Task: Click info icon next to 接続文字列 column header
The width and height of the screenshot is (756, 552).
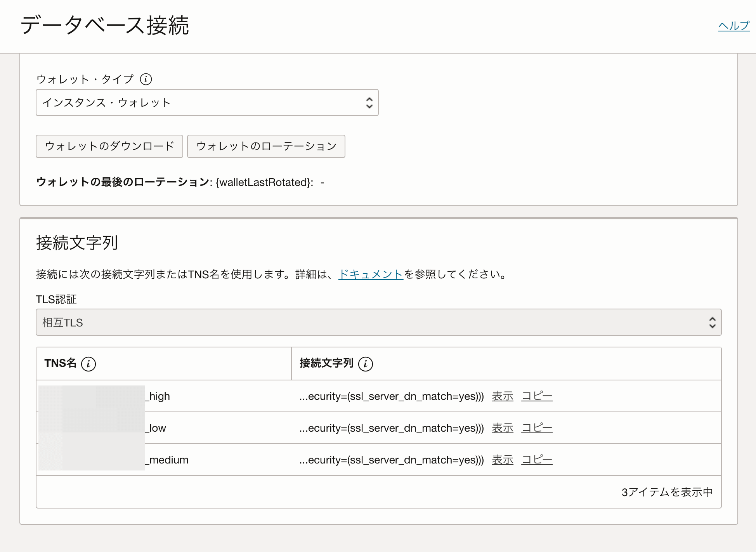Action: click(366, 364)
